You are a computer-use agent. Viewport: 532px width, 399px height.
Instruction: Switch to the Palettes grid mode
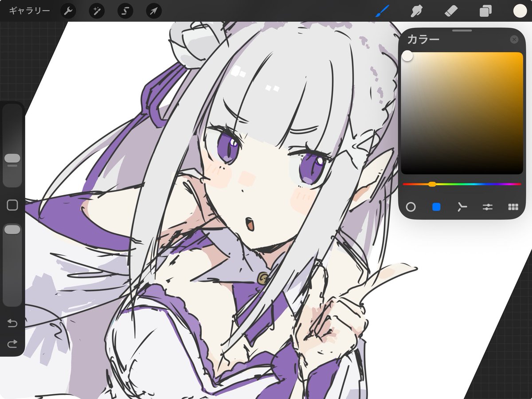click(x=513, y=207)
